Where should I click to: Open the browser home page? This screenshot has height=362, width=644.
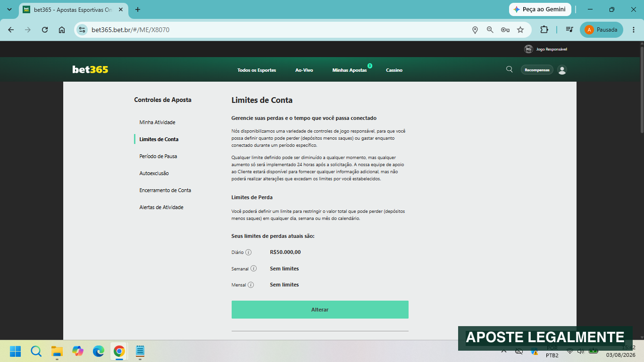coord(62,30)
